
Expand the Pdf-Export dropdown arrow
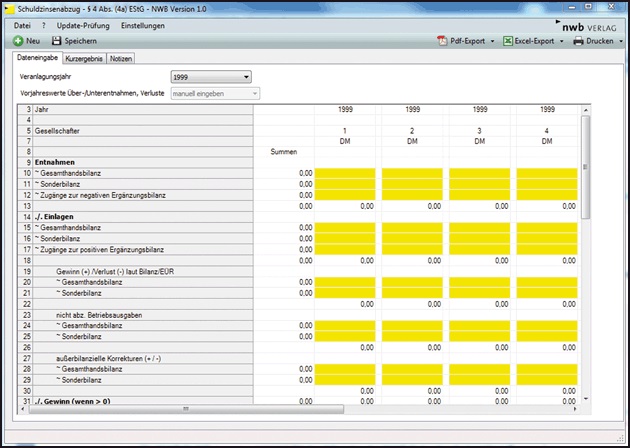(x=494, y=42)
